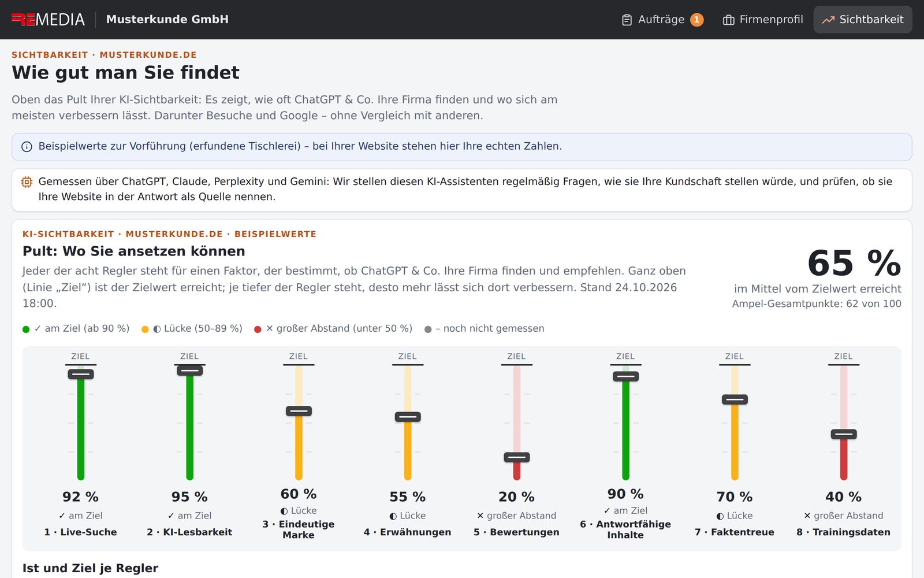This screenshot has width=924, height=578.
Task: Click the '90 %' value
Action: tap(625, 494)
